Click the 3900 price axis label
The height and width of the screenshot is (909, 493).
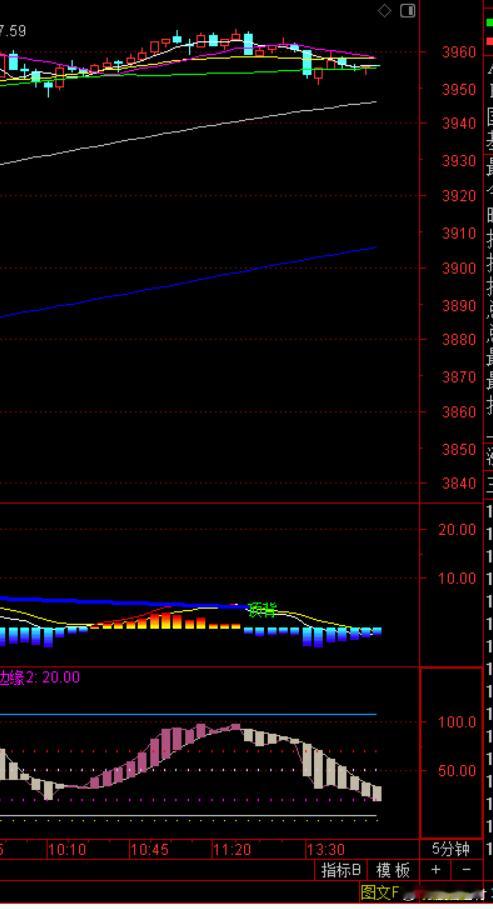pyautogui.click(x=458, y=268)
